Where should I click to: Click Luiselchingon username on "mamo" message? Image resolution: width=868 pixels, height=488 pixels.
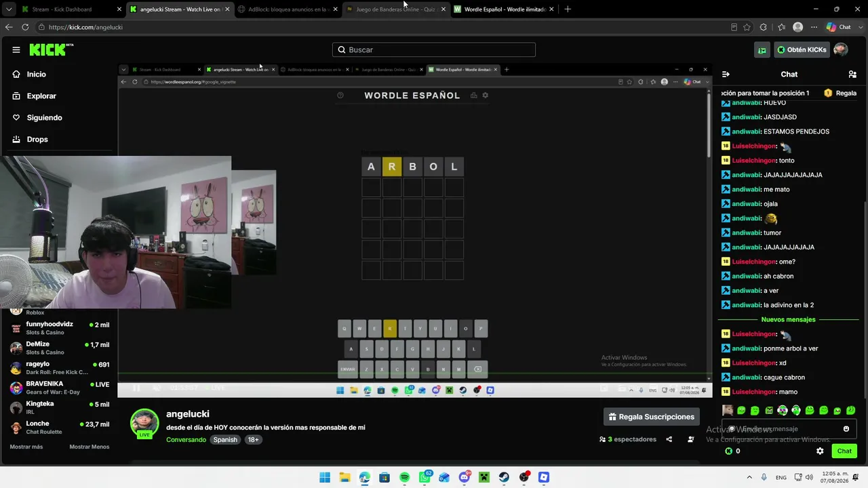[x=754, y=392]
